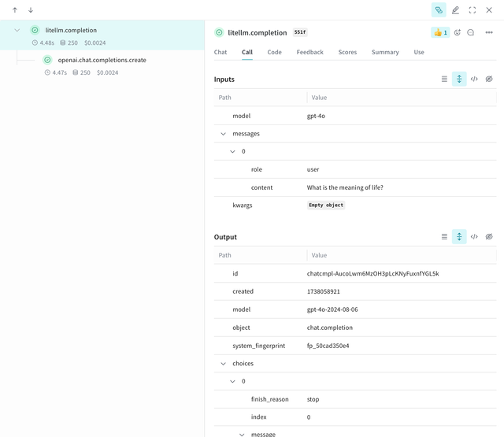Add a note with the comment bubble icon
Screen dimensions: 504x437
tap(471, 32)
